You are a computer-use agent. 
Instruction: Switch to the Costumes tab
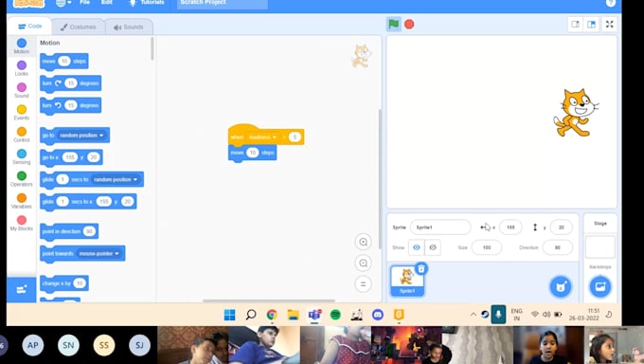78,27
